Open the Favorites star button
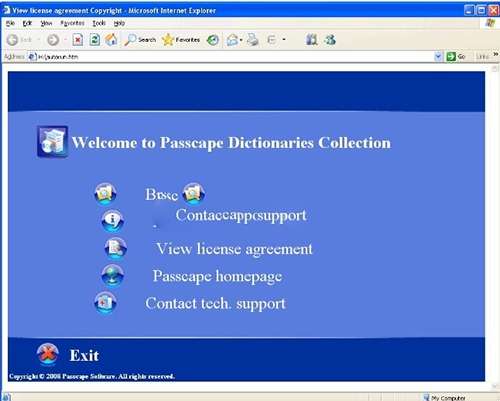 181,40
